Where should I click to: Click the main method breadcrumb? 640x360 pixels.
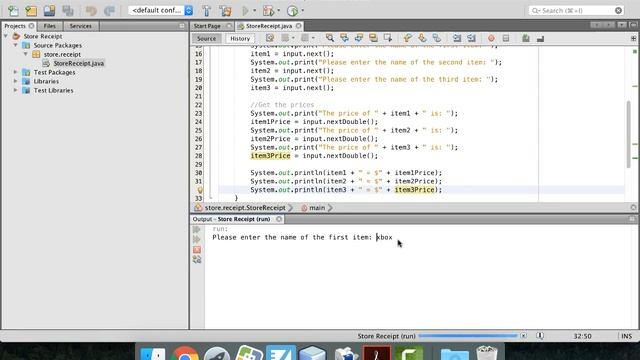[317, 208]
